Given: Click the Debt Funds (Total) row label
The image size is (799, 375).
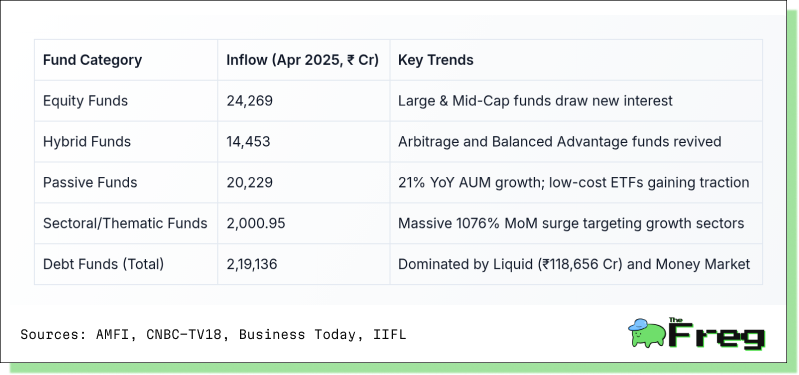Looking at the screenshot, I should tap(103, 264).
